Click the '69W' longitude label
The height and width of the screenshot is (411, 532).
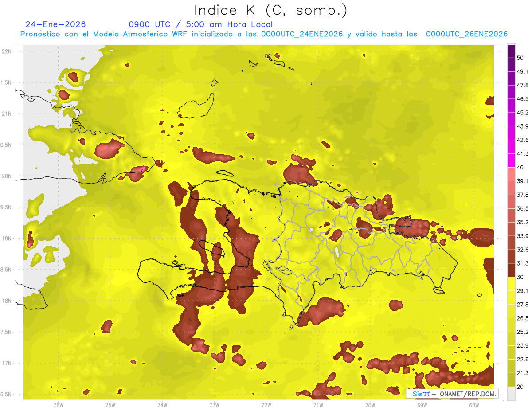click(422, 405)
